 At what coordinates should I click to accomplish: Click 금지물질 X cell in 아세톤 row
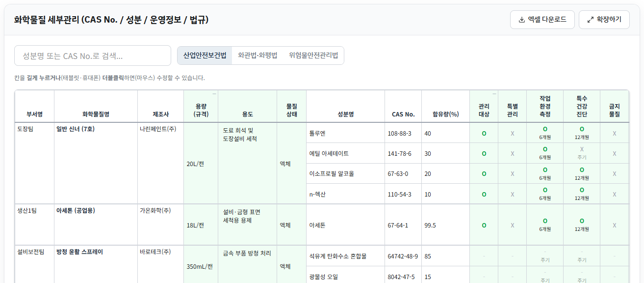614,225
